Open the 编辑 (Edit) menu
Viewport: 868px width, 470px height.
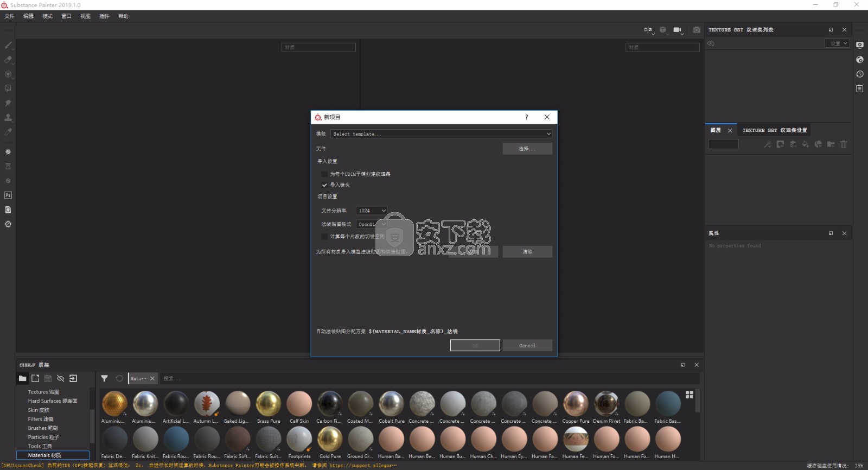coord(28,16)
